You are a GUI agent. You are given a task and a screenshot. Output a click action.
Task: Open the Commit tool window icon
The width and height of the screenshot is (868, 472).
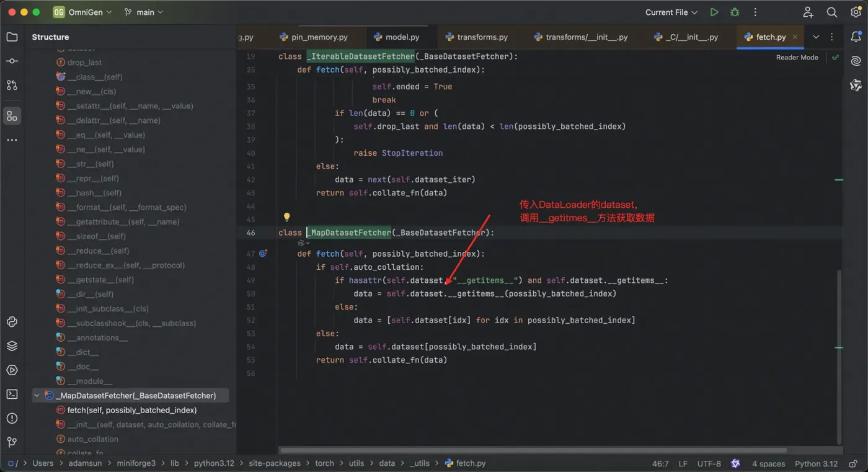click(12, 61)
